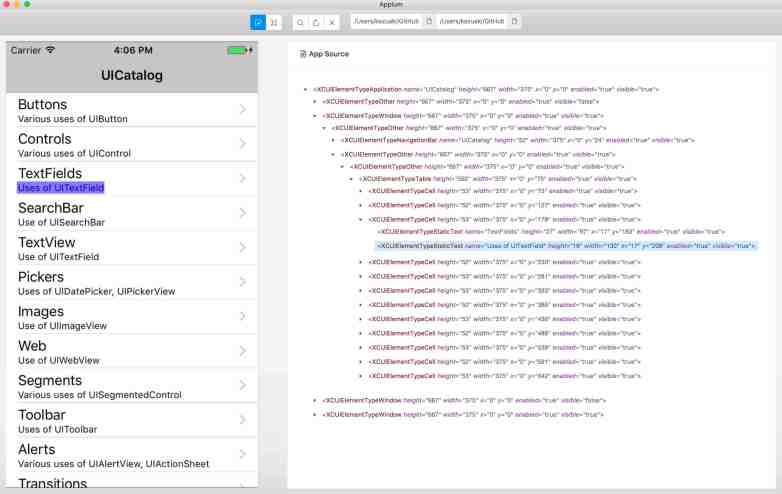Viewport: 782px width, 494px height.
Task: Click the second path field in toolbar
Action: click(472, 21)
